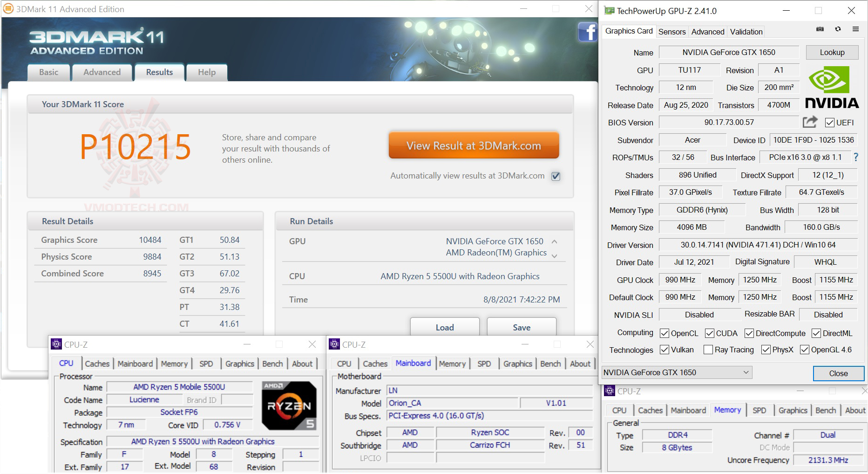Open the Advanced tab in GPU-Z
Screen dimensions: 868x474
[x=708, y=32]
